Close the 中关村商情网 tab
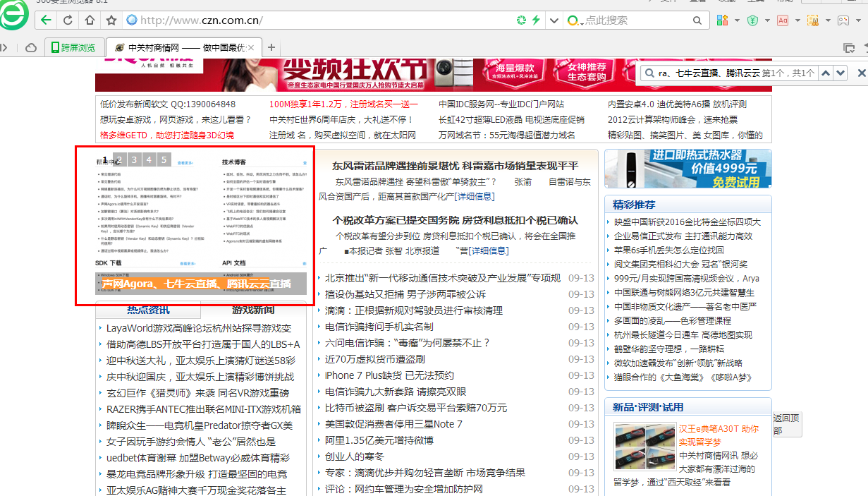The width and height of the screenshot is (868, 496). (x=251, y=48)
